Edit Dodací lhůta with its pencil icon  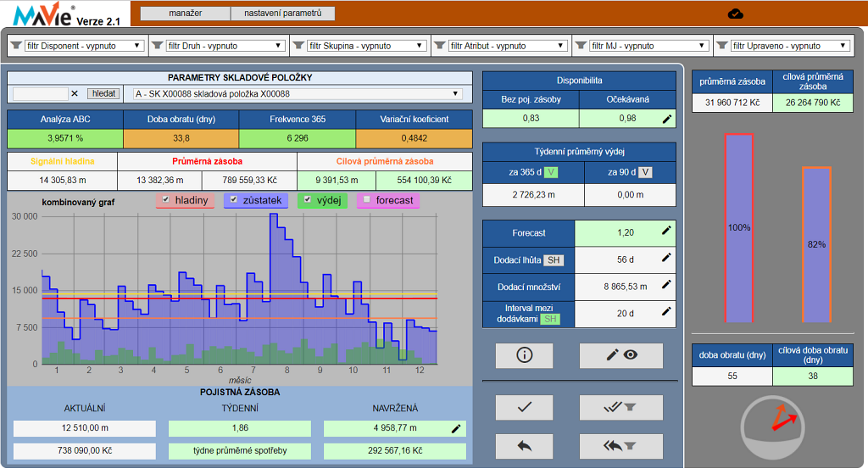point(666,258)
